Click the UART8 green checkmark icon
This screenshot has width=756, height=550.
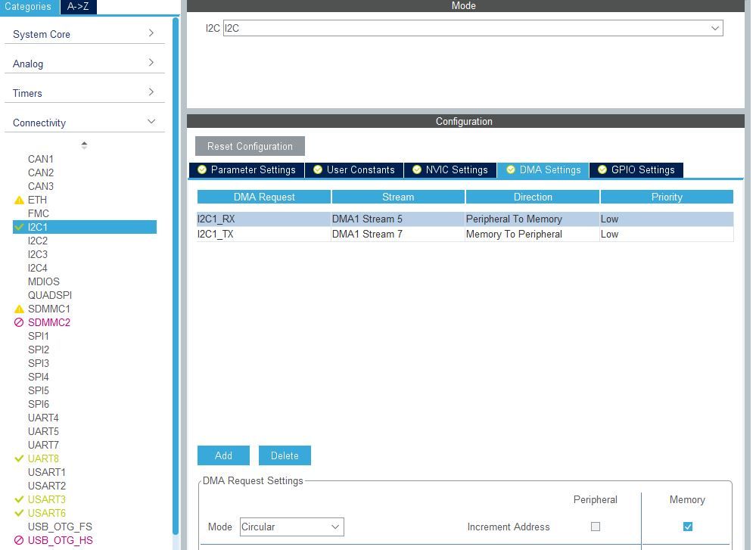pyautogui.click(x=19, y=458)
